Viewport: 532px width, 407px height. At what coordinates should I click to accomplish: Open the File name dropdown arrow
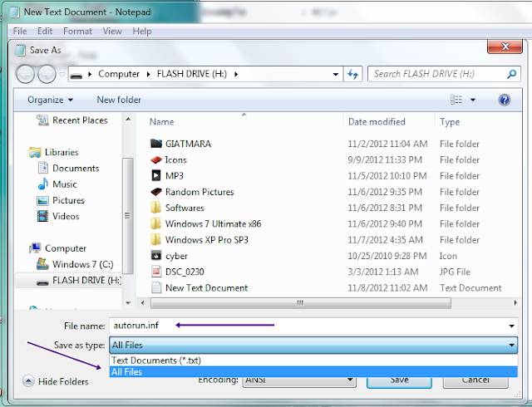(512, 326)
